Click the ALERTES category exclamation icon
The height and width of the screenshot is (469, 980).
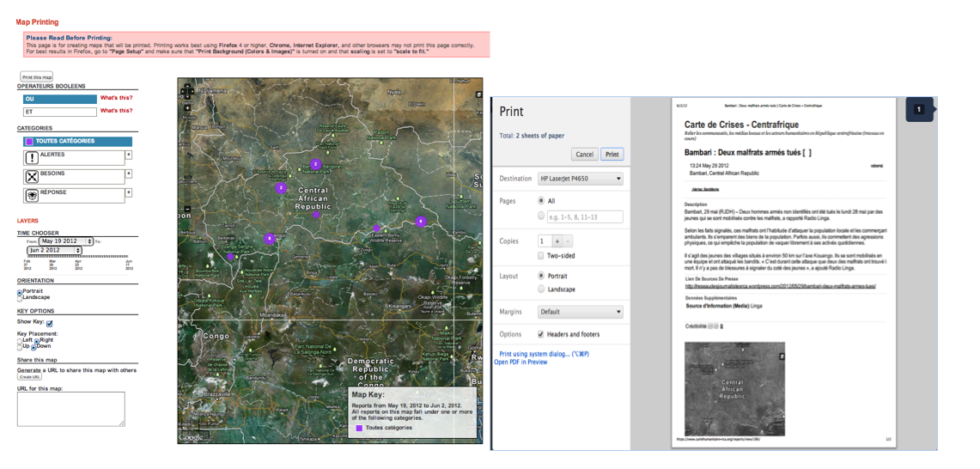pyautogui.click(x=32, y=158)
